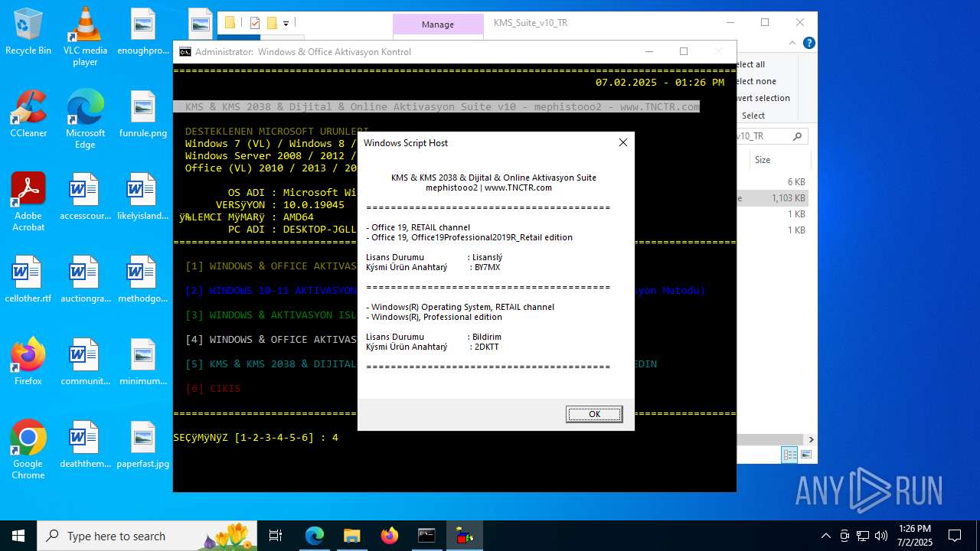Maximize the KMS_Suite_v10_TR Explorer window

(x=765, y=23)
